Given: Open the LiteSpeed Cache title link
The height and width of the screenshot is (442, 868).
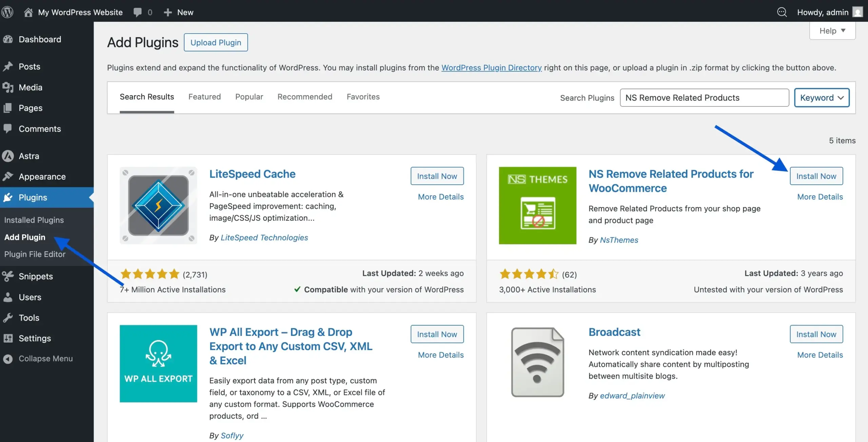Looking at the screenshot, I should (x=252, y=174).
